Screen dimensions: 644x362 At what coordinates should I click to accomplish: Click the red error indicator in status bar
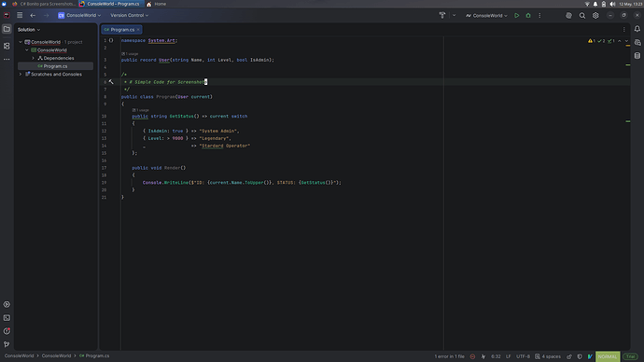[x=472, y=356]
